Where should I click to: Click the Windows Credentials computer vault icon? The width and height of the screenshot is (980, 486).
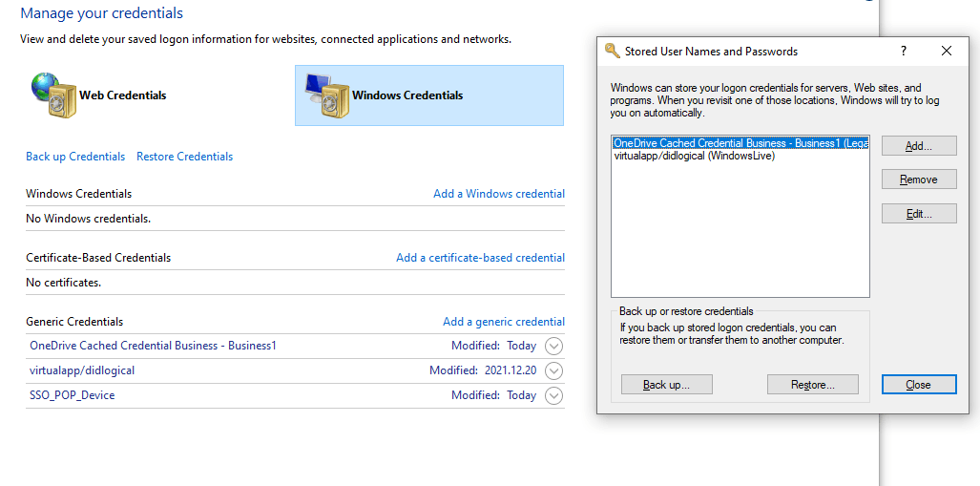[327, 95]
